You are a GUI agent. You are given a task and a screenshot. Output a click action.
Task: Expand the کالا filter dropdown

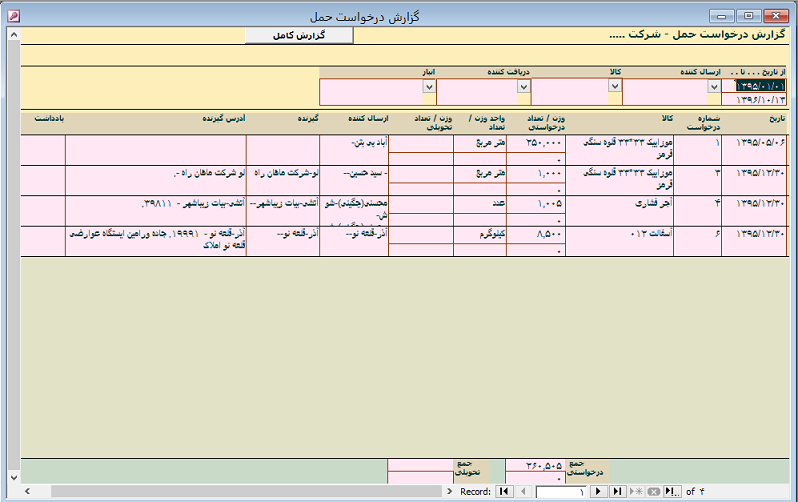coord(615,86)
